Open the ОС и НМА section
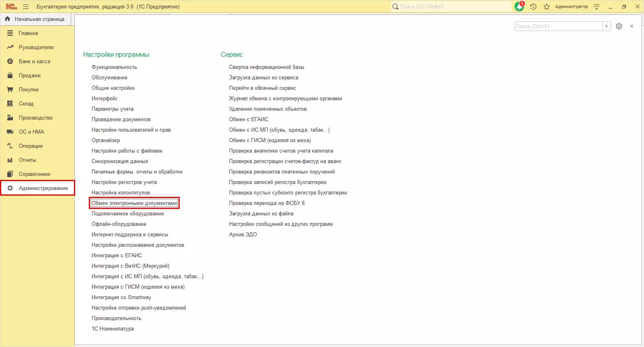Image resolution: width=644 pixels, height=347 pixels. click(37, 132)
